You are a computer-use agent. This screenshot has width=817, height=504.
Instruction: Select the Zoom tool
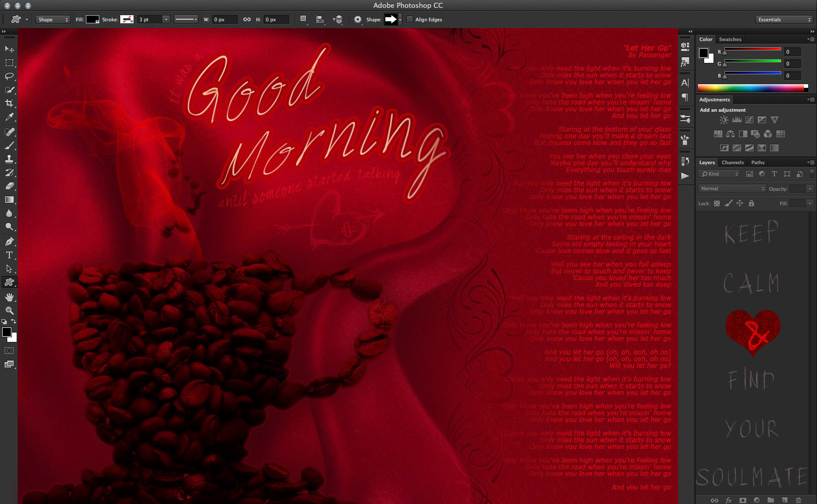pyautogui.click(x=9, y=311)
